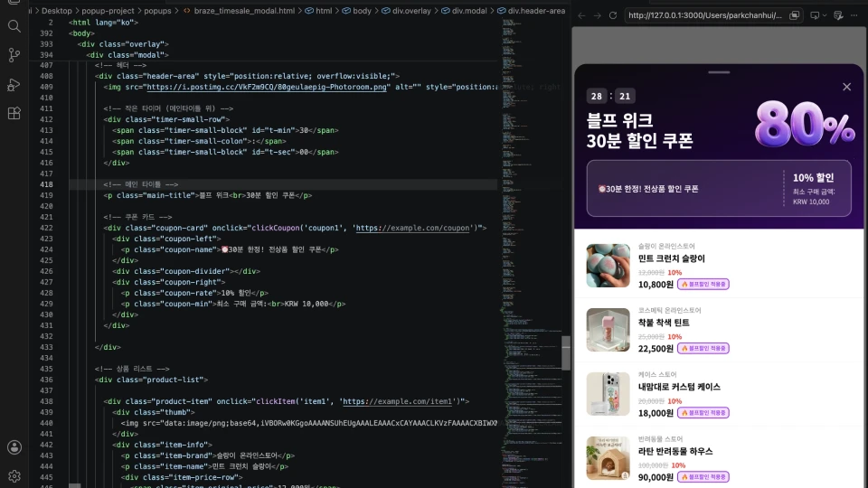Click the preview device/run icon
The width and height of the screenshot is (868, 488).
[815, 15]
